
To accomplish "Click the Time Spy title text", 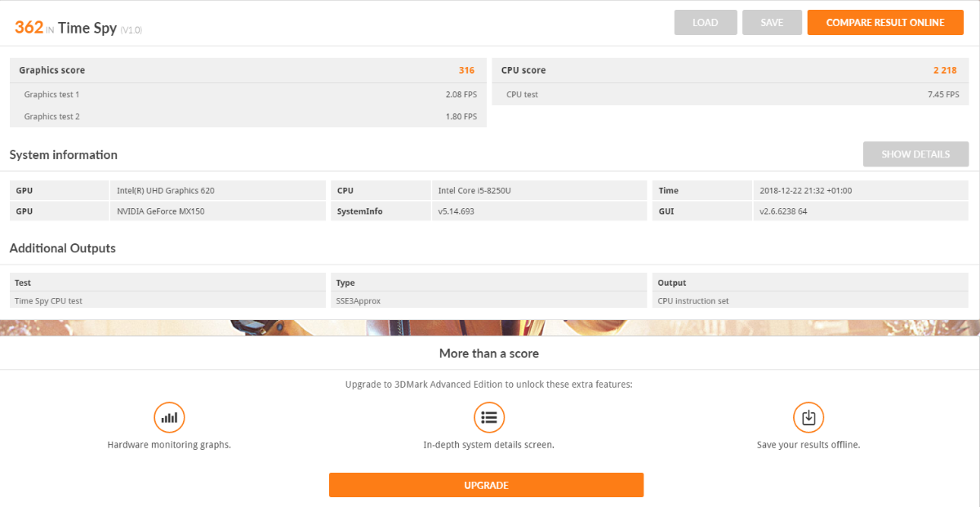I will point(87,28).
